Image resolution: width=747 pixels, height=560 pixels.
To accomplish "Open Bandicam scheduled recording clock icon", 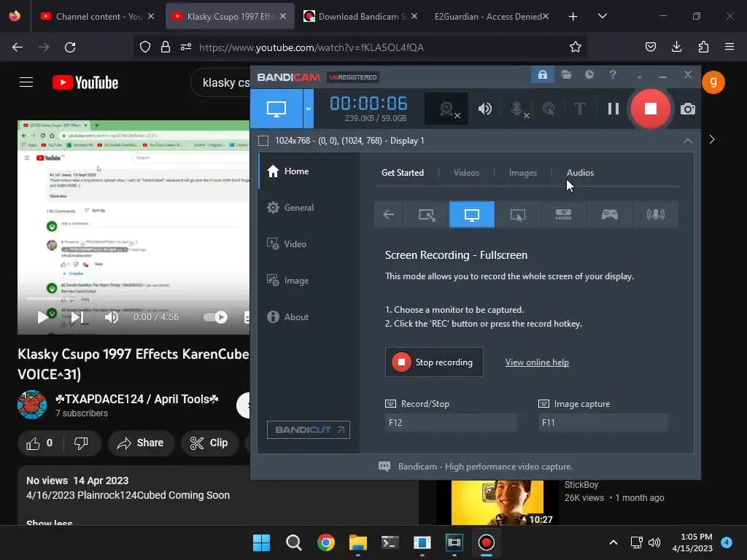I will [x=589, y=75].
